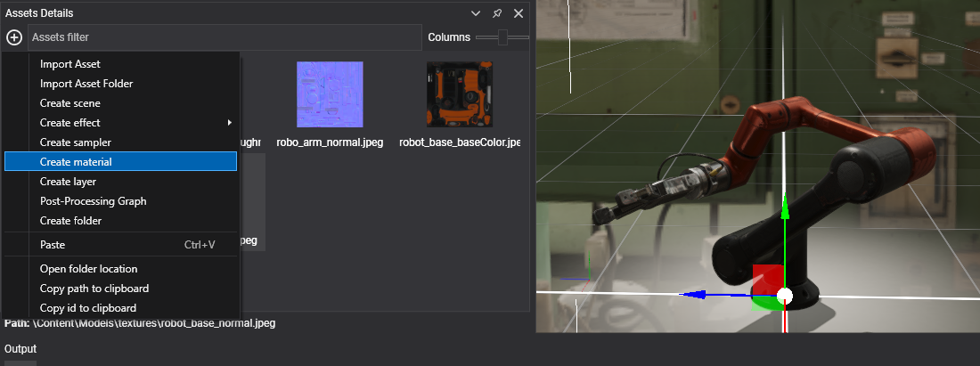Open the Assets Details panel dropdown chevron
Image resolution: width=980 pixels, height=366 pixels.
476,13
